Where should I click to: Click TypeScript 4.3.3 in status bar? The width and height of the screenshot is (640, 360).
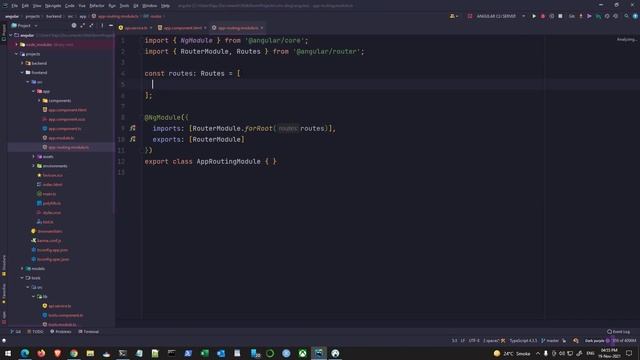(523, 340)
